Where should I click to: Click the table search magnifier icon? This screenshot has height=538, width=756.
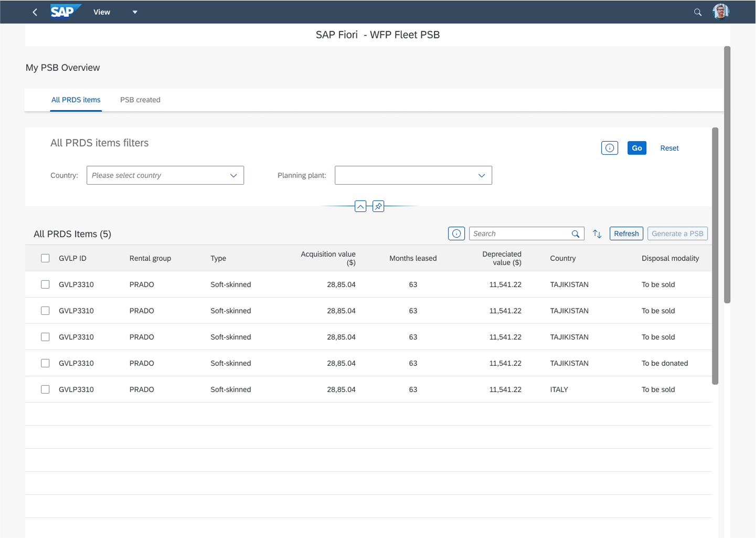576,234
